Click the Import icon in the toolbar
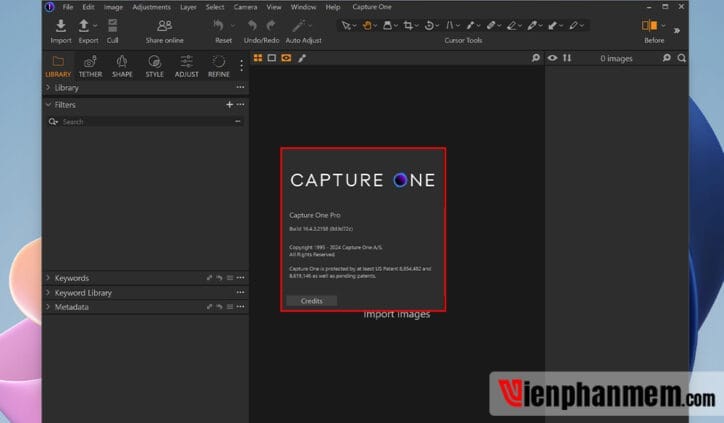The height and width of the screenshot is (423, 724). point(60,26)
